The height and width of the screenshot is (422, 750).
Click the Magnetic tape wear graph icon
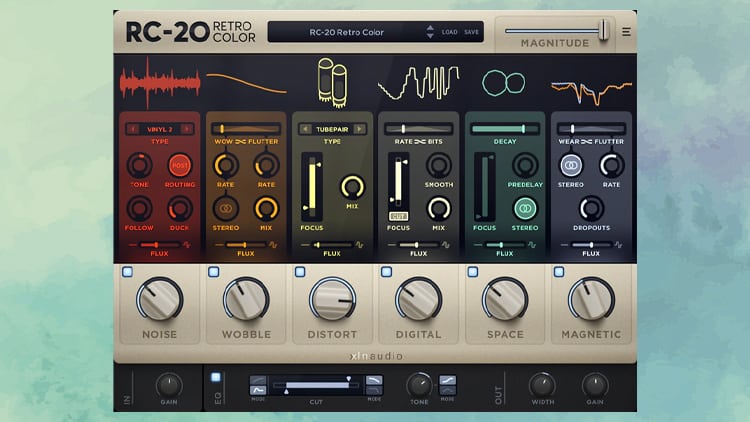591,92
